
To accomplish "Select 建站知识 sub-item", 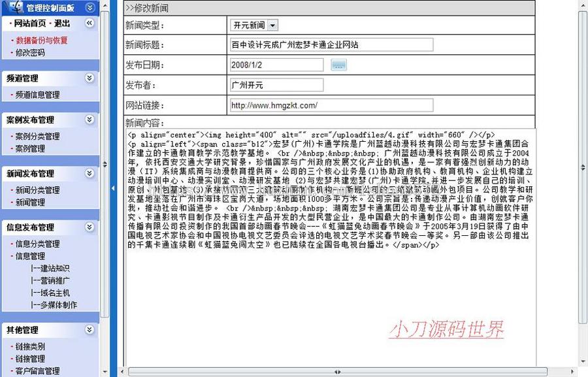I will click(55, 269).
